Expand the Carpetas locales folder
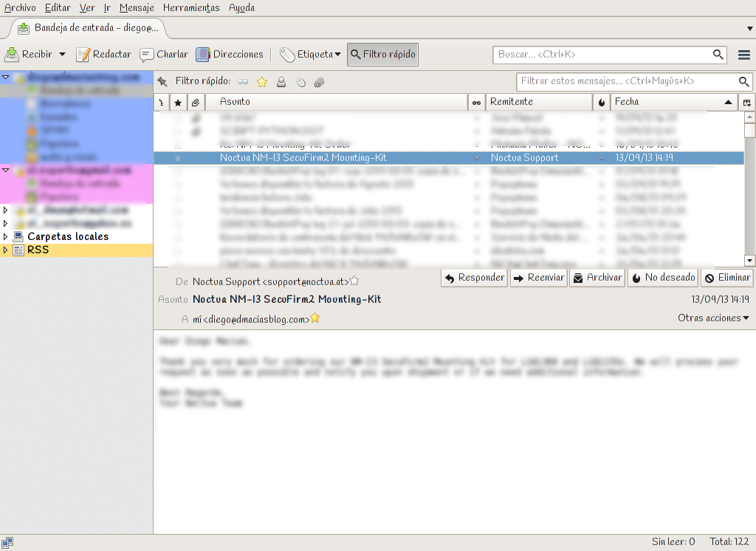The image size is (756, 551). coord(5,236)
